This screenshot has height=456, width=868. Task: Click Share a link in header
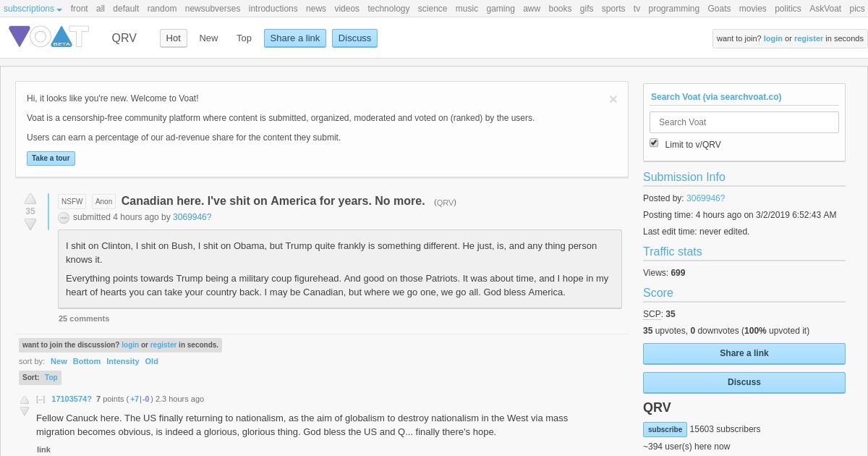coord(295,38)
